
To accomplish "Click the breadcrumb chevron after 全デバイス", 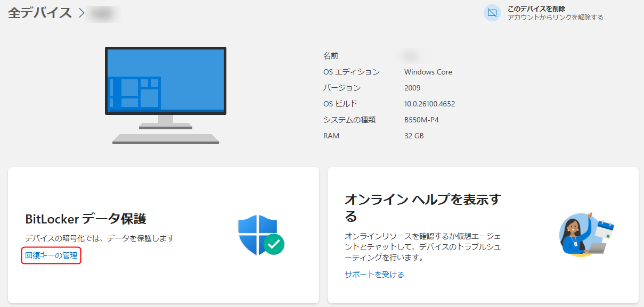I will click(x=81, y=13).
